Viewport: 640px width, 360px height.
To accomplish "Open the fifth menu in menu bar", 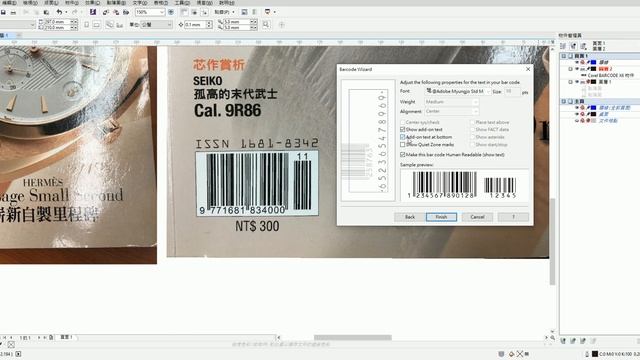I will click(x=93, y=3).
